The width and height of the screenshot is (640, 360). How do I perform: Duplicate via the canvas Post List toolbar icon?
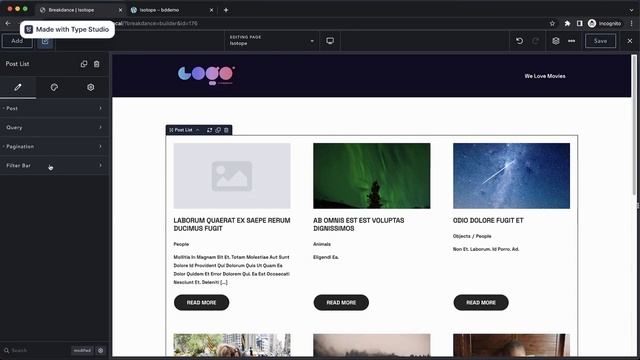218,130
